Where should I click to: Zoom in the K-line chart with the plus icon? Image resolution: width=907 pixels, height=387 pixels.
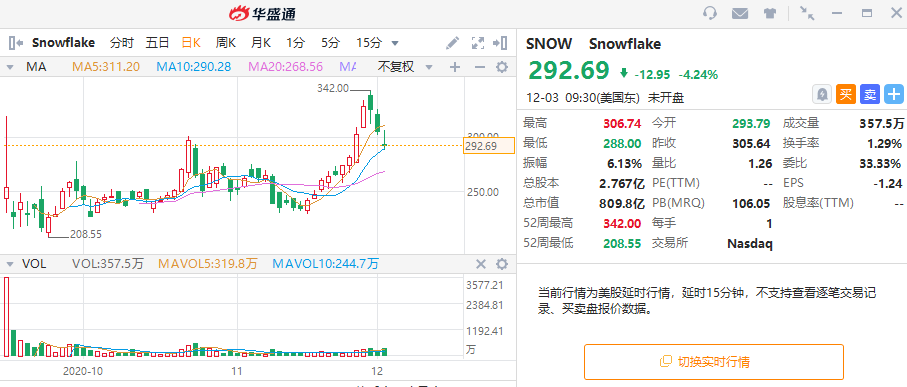[455, 67]
